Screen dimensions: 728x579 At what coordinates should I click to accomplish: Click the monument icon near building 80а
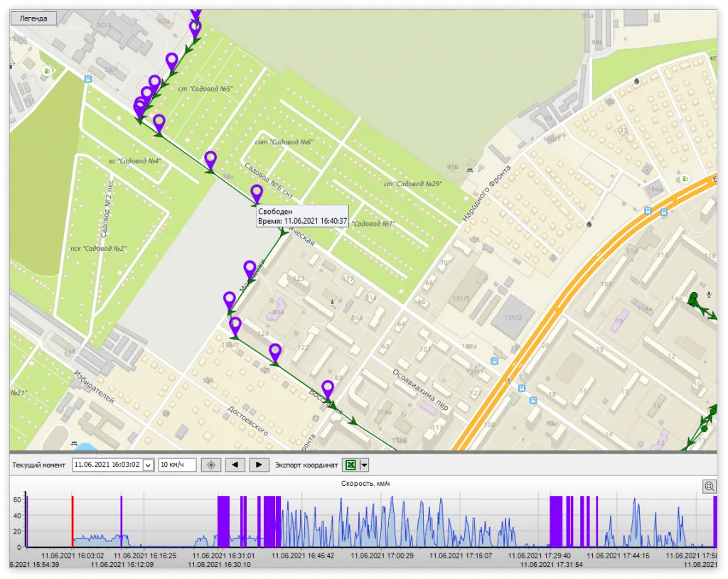point(332,303)
